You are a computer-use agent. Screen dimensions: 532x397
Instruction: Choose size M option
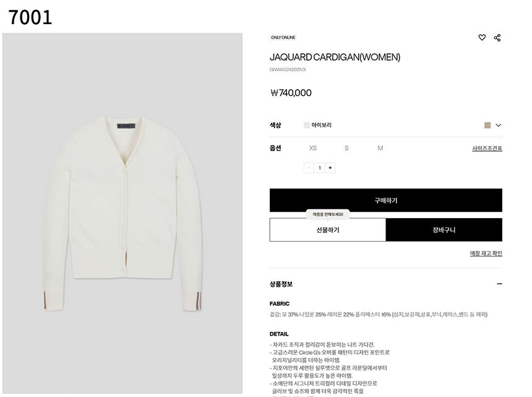380,148
